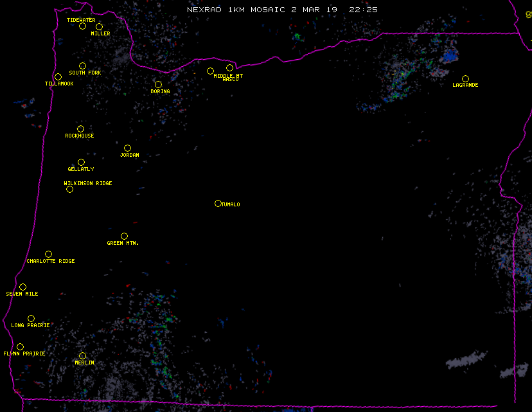Select the Wilkinson Ridge station circle
Screen dimensions: 532x412
pos(69,190)
